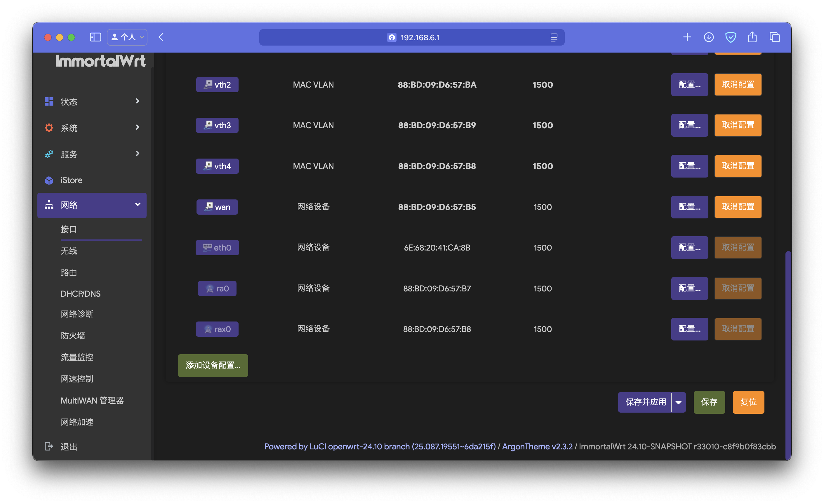824x504 pixels.
Task: Open the tab overview icon
Action: pyautogui.click(x=774, y=37)
